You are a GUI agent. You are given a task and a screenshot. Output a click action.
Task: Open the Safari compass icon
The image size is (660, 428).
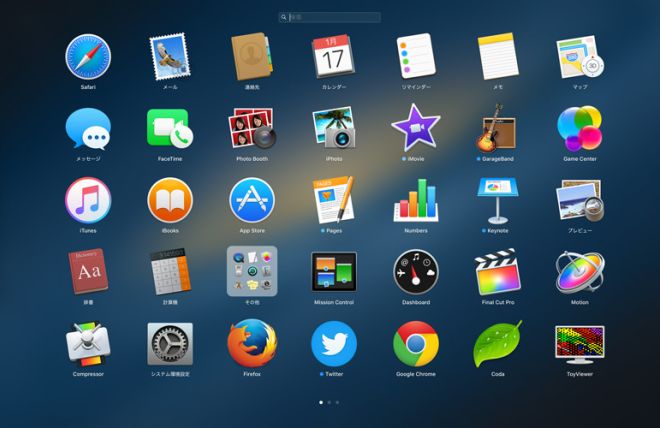click(x=88, y=57)
